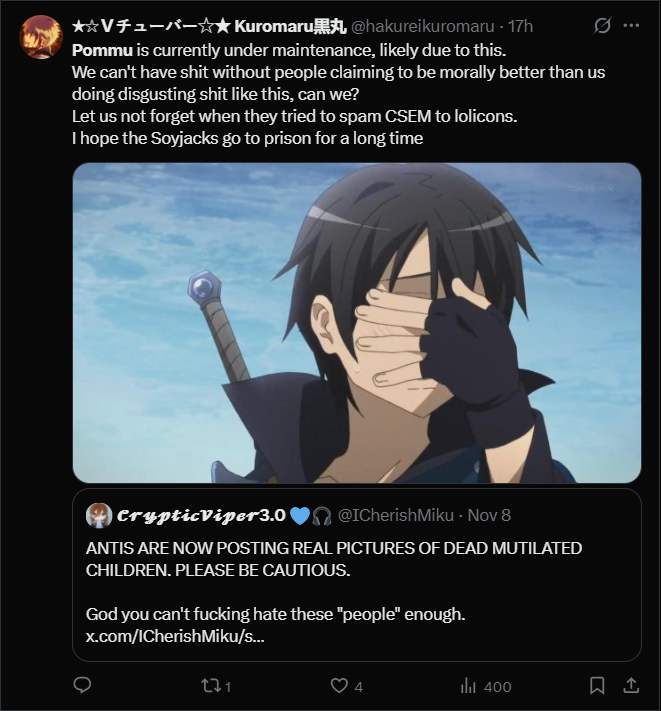Follow the x.com/ICherishMiku/s... link
This screenshot has height=711, width=661.
click(x=175, y=637)
